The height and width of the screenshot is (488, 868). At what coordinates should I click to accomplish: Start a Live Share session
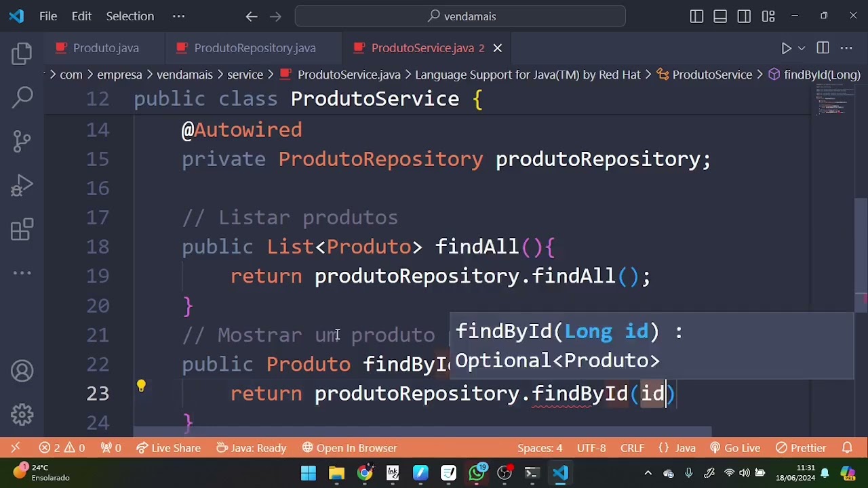pos(168,448)
